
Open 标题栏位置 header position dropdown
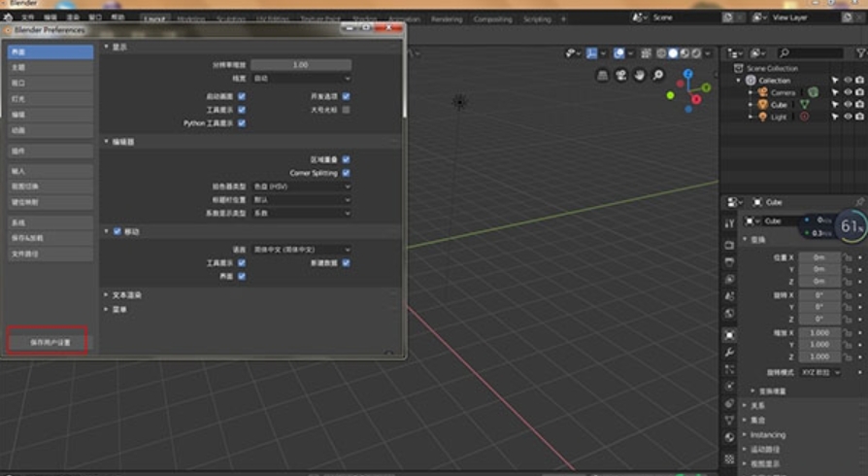pyautogui.click(x=301, y=200)
